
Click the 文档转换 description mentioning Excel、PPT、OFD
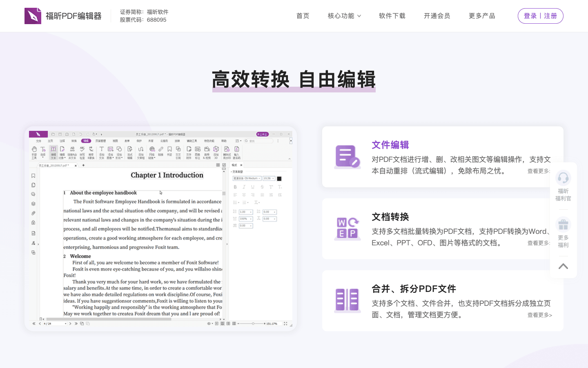click(461, 237)
